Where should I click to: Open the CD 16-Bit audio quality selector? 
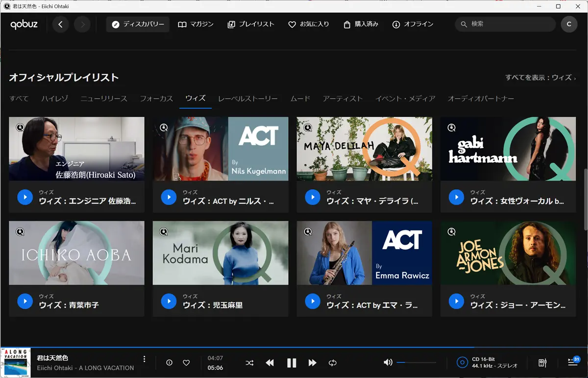(487, 363)
